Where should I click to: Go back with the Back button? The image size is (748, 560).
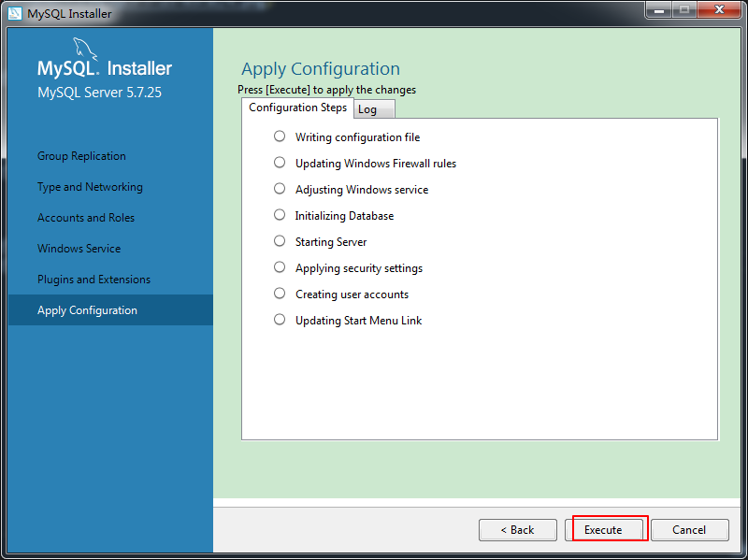(517, 530)
